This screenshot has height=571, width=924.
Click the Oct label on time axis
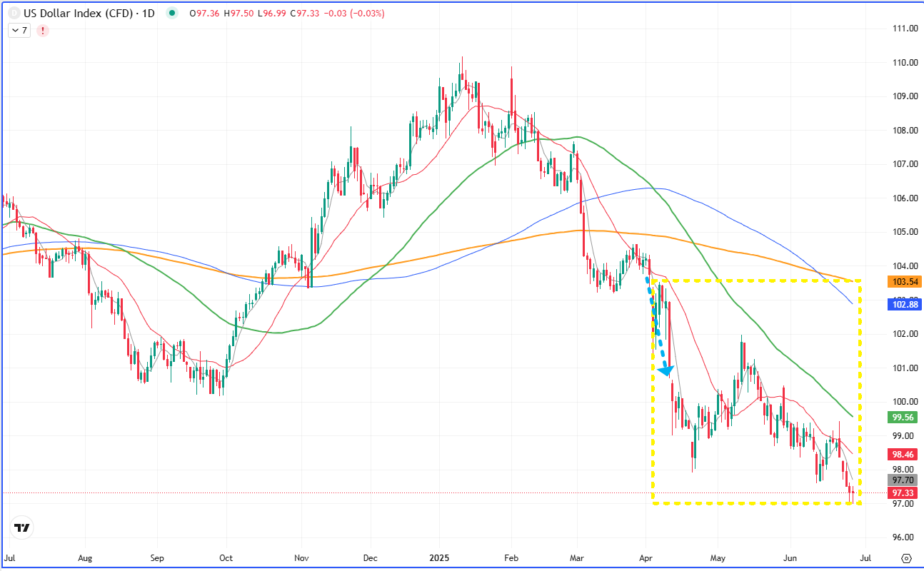click(226, 558)
